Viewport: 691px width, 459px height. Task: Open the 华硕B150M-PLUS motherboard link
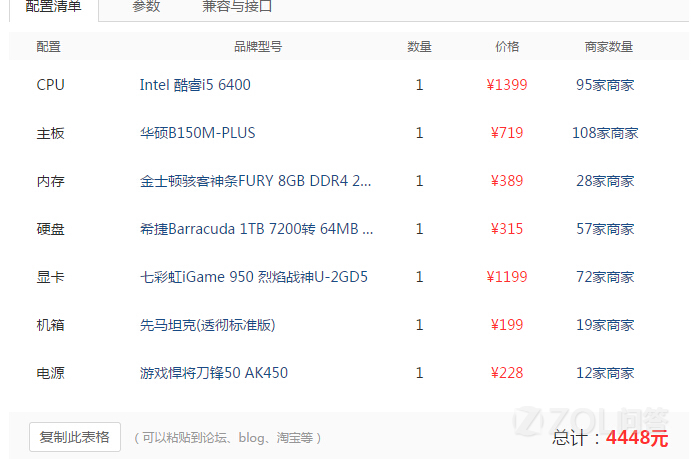tap(197, 133)
